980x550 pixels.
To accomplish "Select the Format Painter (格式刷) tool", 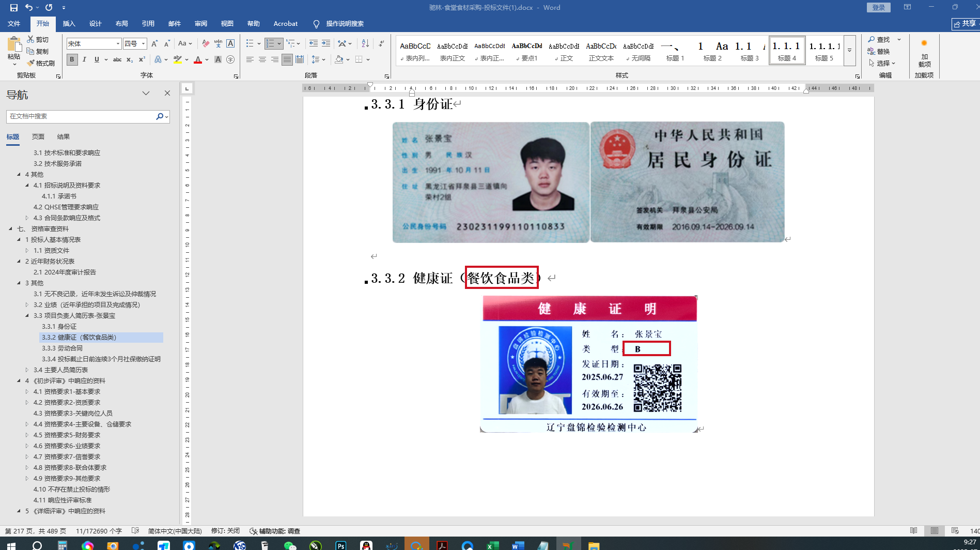I will 41,64.
